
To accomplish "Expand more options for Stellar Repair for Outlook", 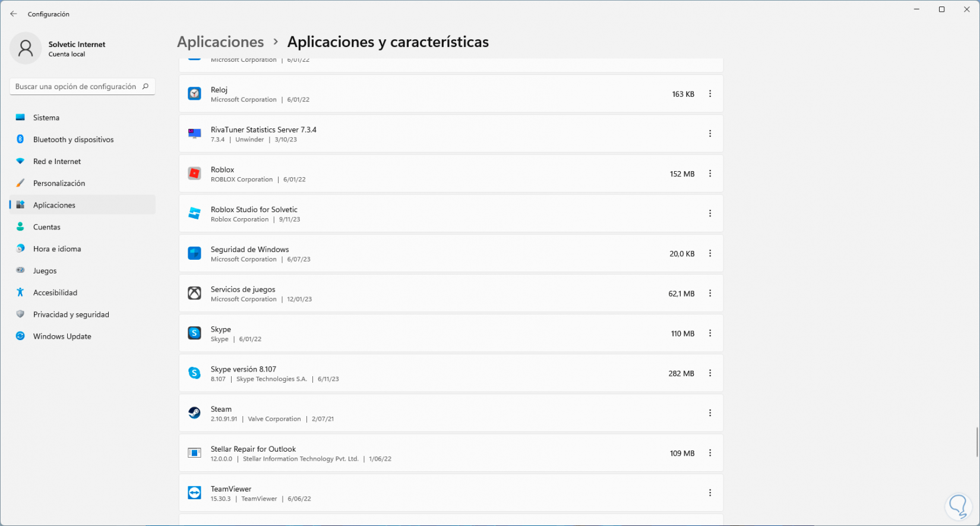I will tap(710, 453).
